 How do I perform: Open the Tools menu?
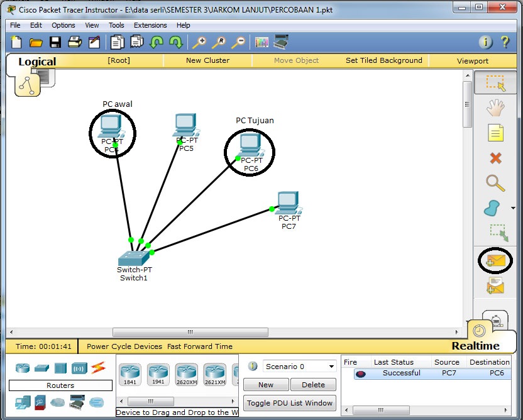tap(116, 25)
